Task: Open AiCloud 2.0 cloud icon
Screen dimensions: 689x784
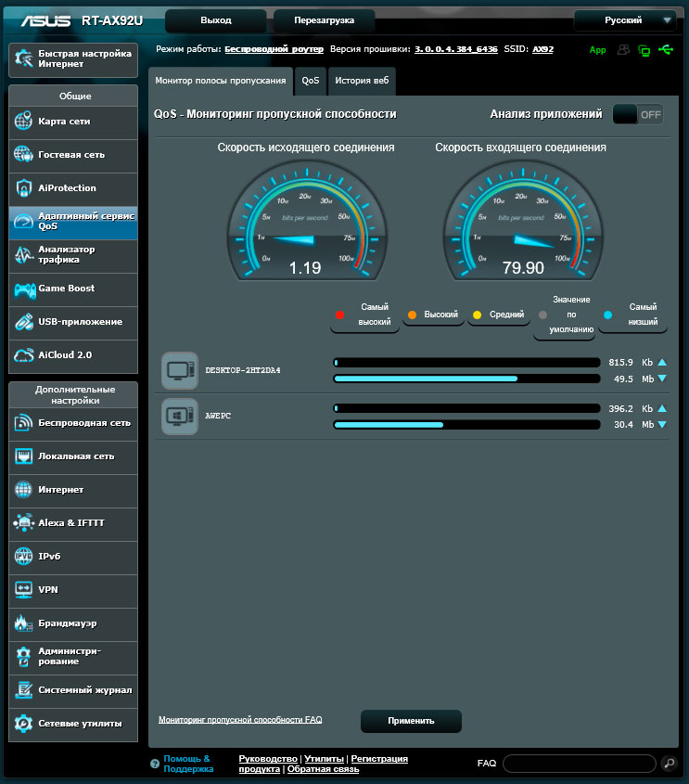Action: click(23, 355)
